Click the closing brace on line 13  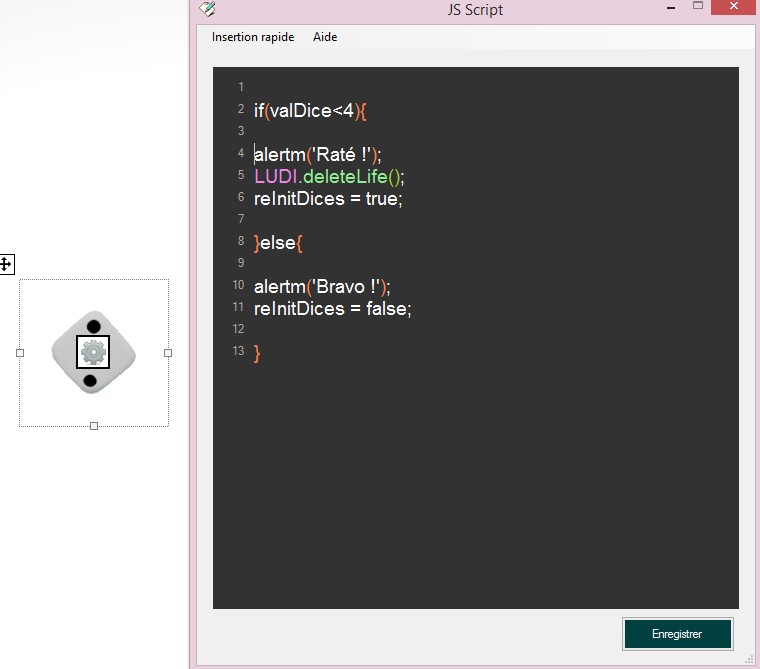257,352
